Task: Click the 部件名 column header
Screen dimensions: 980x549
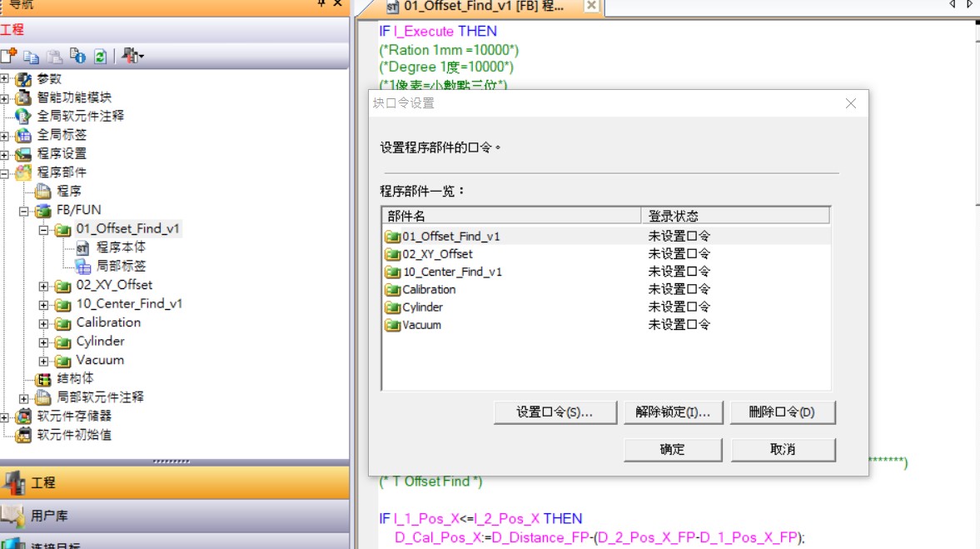Action: (510, 216)
